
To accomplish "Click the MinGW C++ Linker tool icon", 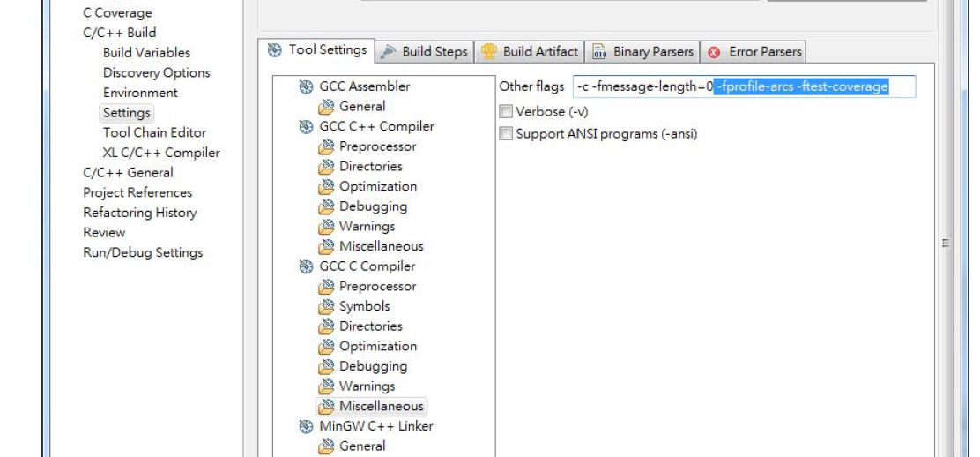I will pyautogui.click(x=306, y=426).
